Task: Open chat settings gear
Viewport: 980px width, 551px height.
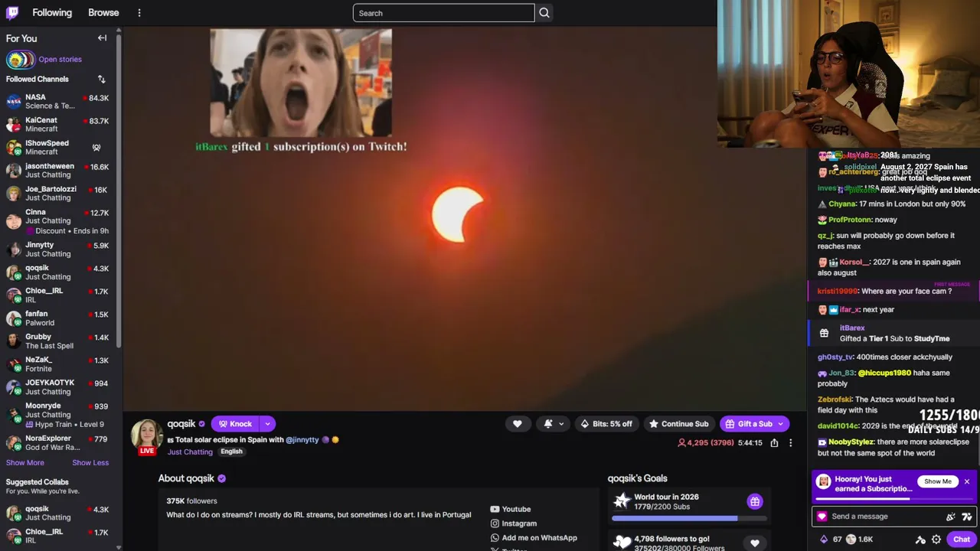Action: pos(936,540)
